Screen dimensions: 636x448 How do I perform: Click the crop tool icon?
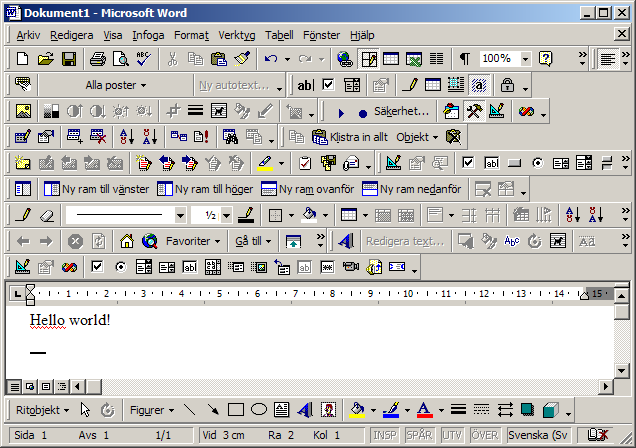(173, 111)
